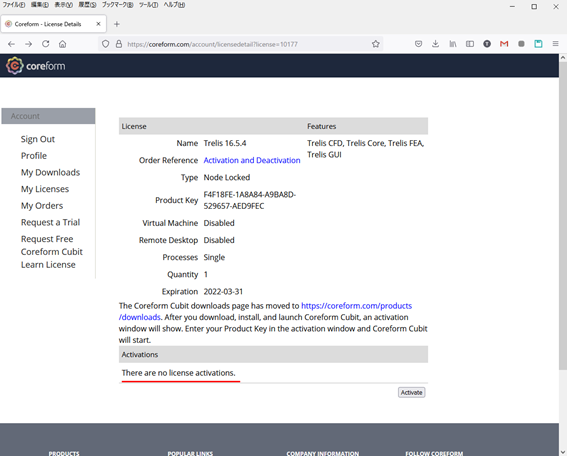Bookmark this page with star icon

[x=376, y=44]
